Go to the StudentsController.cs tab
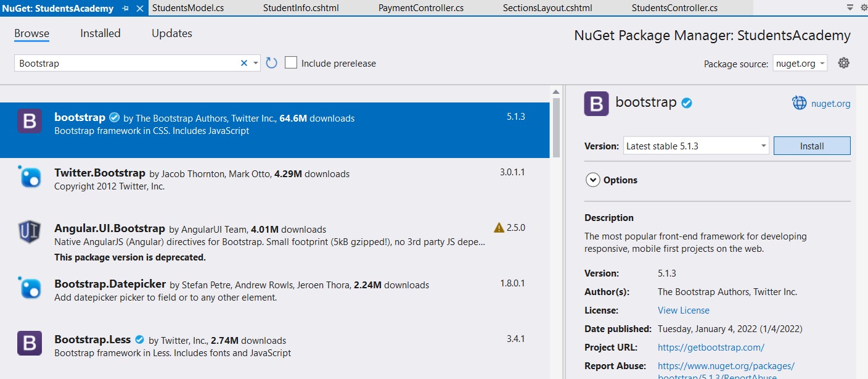The height and width of the screenshot is (379, 868). click(674, 9)
